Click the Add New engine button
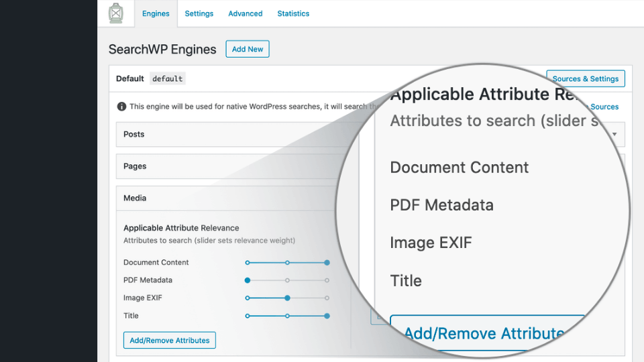 [x=248, y=49]
